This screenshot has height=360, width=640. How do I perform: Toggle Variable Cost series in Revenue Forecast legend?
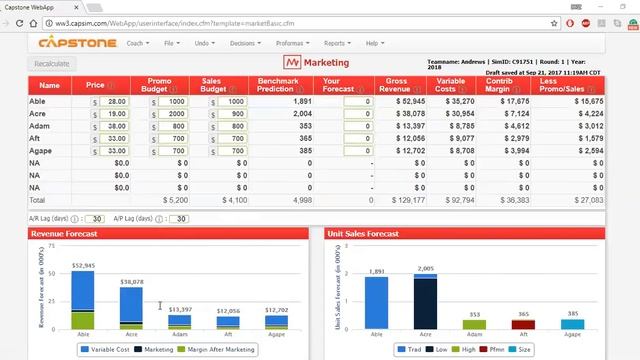pos(105,349)
